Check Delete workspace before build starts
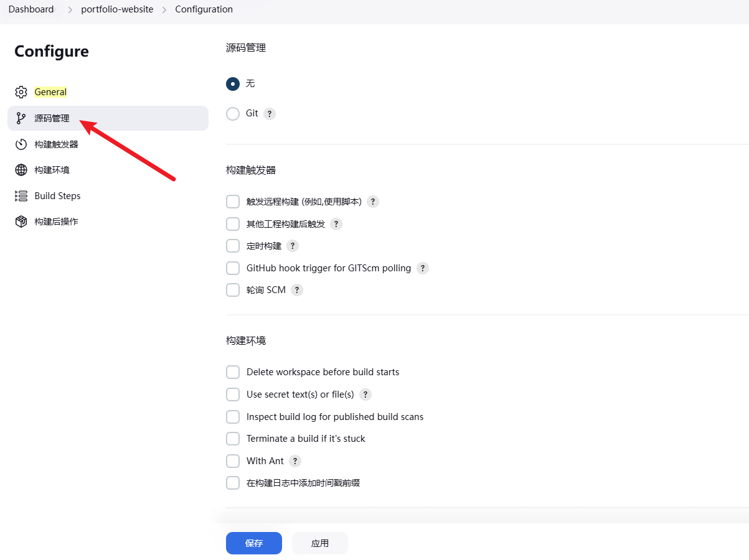Screen dimensions: 749x560 point(233,372)
